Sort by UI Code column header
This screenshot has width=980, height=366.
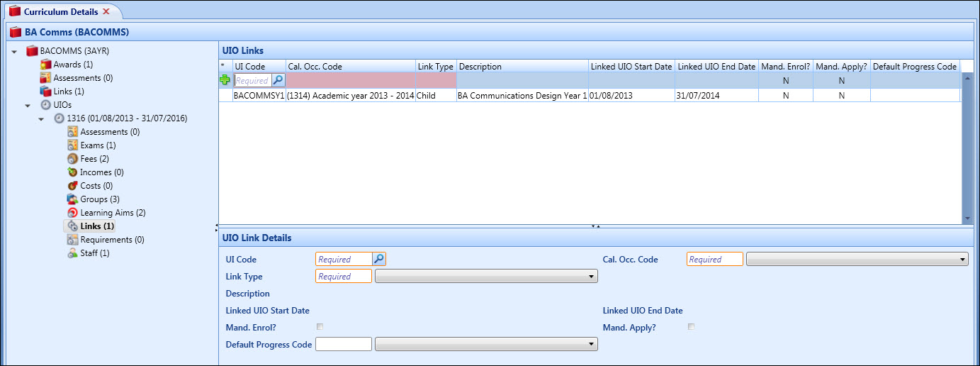click(x=259, y=67)
